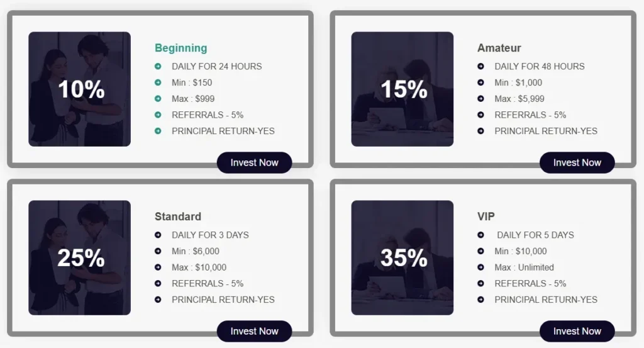The image size is (644, 348).
Task: Select the Standard plan heading
Action: tap(178, 216)
